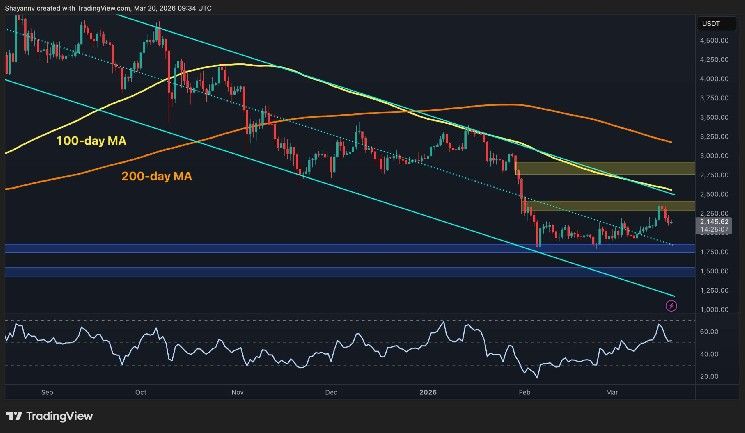
Task: Click the 100-day MA label
Action: tap(91, 141)
